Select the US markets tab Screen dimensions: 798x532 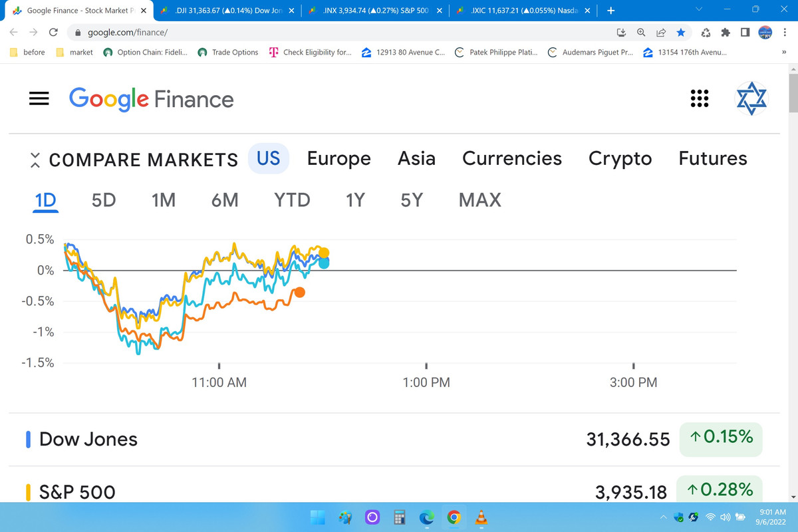(x=269, y=158)
